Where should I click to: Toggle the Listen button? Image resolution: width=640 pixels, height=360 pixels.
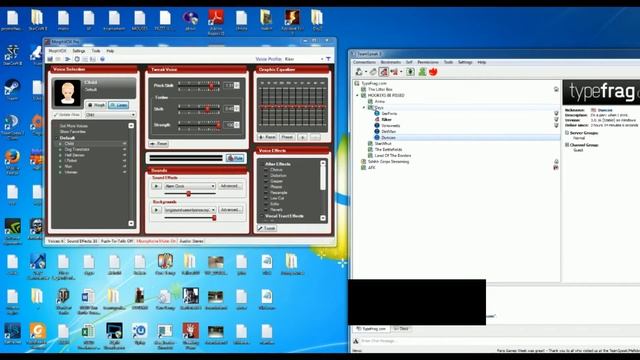pos(119,105)
